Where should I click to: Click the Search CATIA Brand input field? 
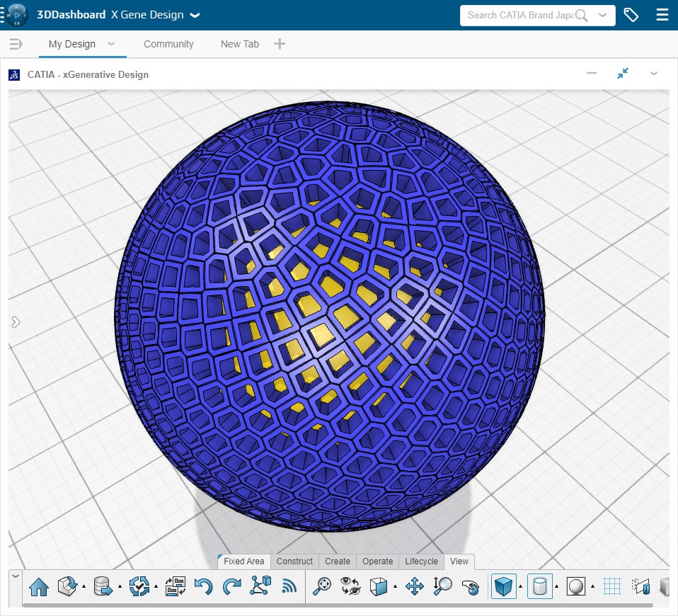click(520, 15)
